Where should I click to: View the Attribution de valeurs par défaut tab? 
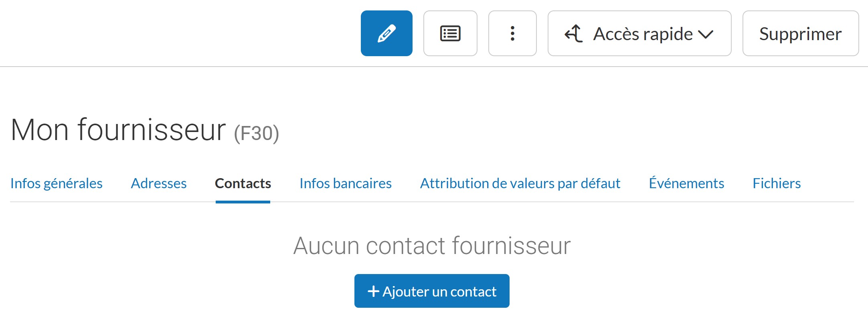tap(520, 183)
